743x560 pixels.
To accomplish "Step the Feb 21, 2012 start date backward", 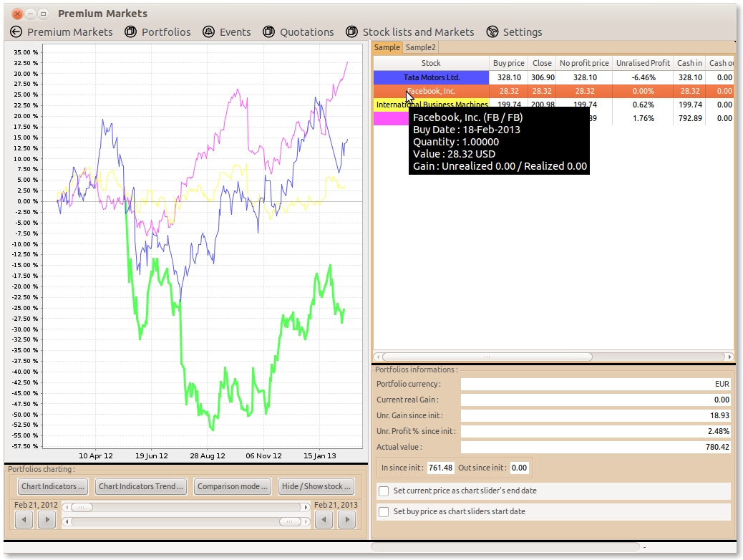I will [24, 520].
